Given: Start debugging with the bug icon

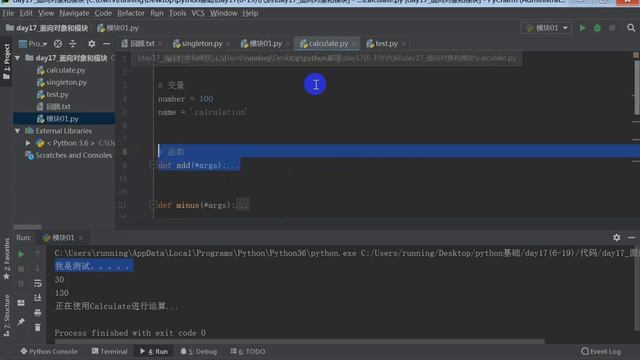Looking at the screenshot, I should [x=597, y=28].
